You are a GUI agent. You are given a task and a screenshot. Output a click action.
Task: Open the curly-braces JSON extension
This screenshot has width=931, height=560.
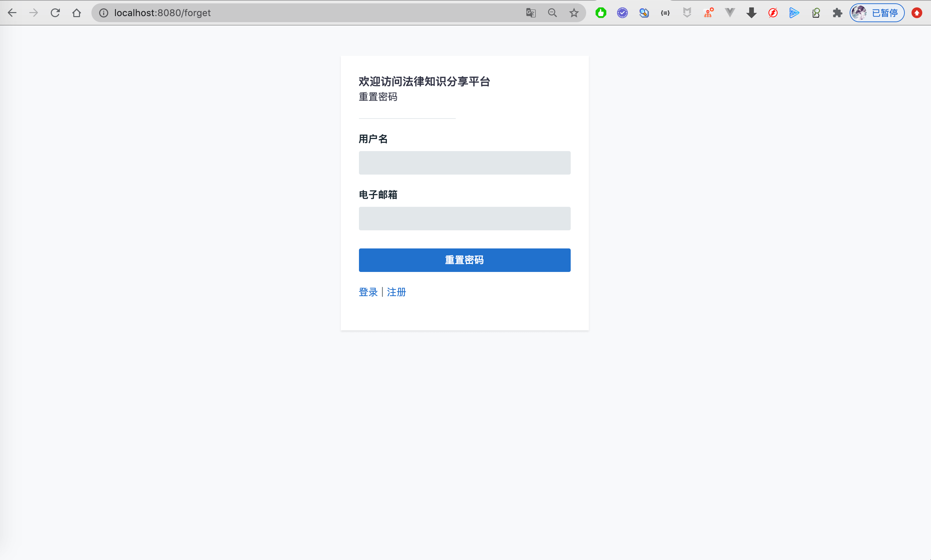tap(665, 13)
